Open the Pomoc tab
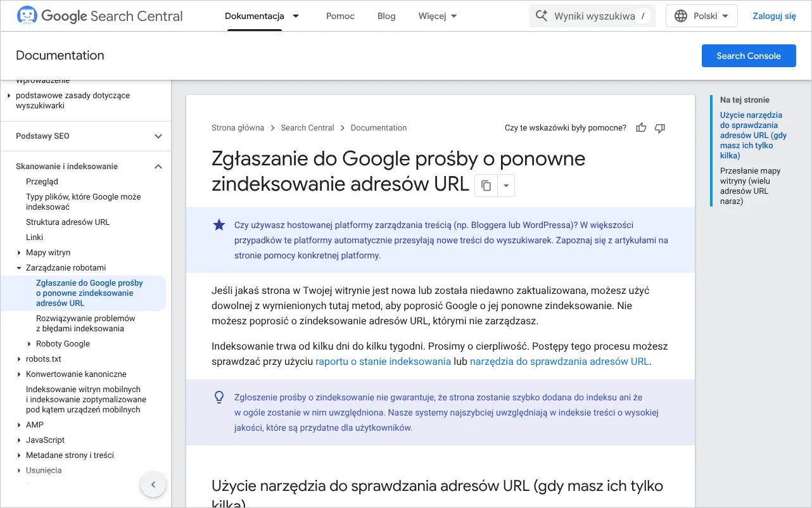Screen dimensions: 812x508 tap(340, 16)
